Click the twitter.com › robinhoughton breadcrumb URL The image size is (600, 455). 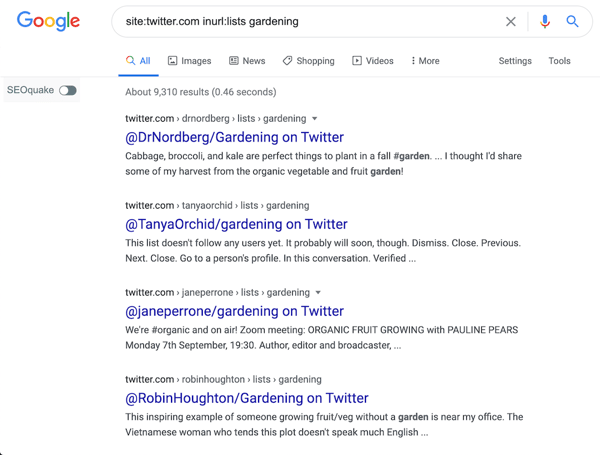point(223,380)
